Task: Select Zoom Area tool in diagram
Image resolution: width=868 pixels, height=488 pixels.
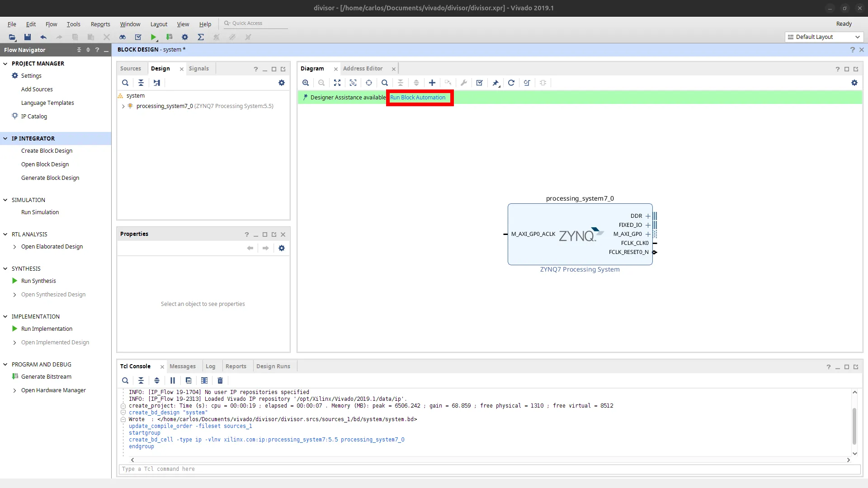Action: [353, 83]
